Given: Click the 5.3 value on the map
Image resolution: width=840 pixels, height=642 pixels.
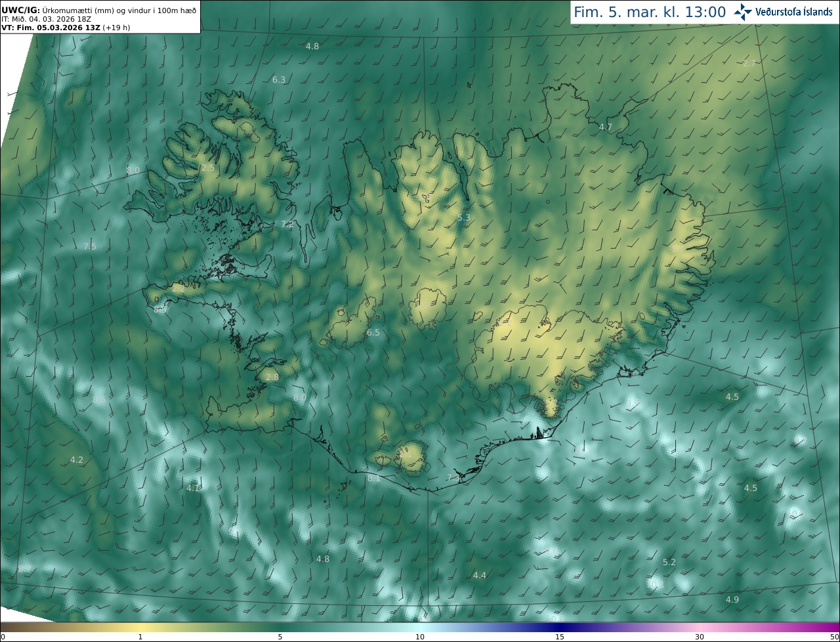Looking at the screenshot, I should pyautogui.click(x=464, y=217).
